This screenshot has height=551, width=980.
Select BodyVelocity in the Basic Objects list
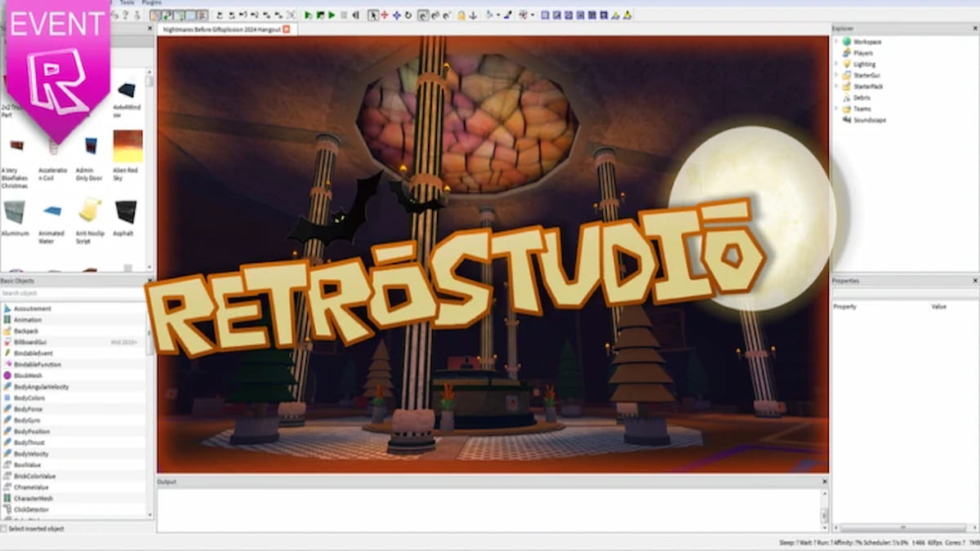pos(31,453)
